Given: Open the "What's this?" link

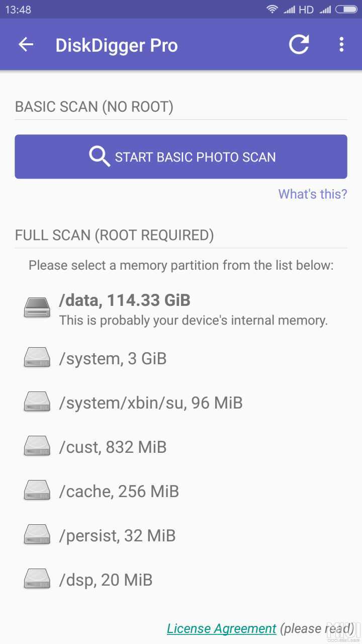Looking at the screenshot, I should pos(313,194).
